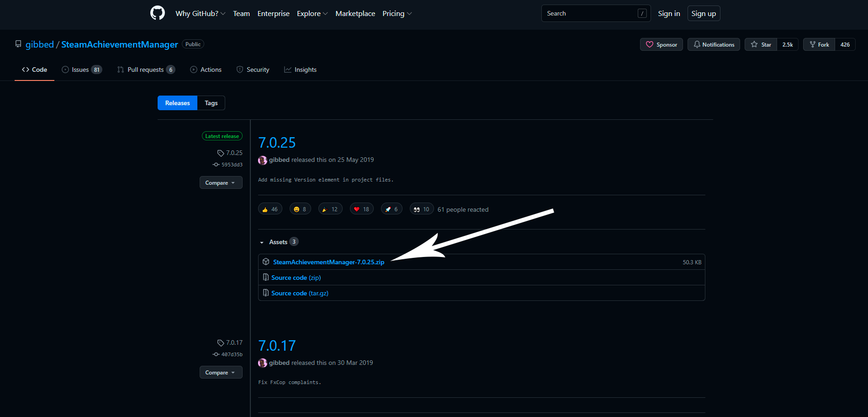Switch to the Tags view

tap(211, 103)
